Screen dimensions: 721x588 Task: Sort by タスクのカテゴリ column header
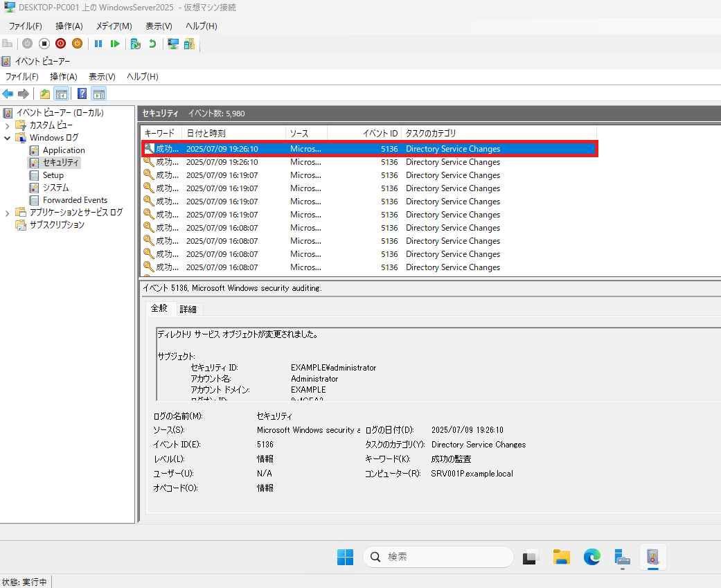point(499,134)
